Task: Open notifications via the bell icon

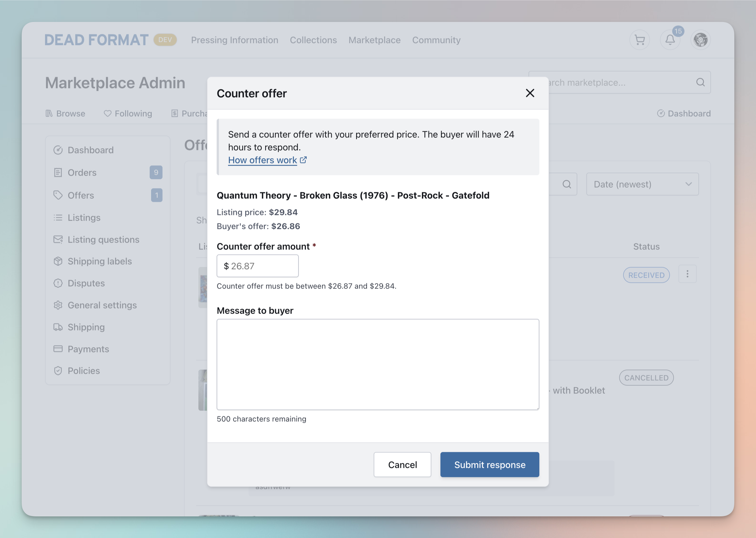Action: click(x=670, y=40)
